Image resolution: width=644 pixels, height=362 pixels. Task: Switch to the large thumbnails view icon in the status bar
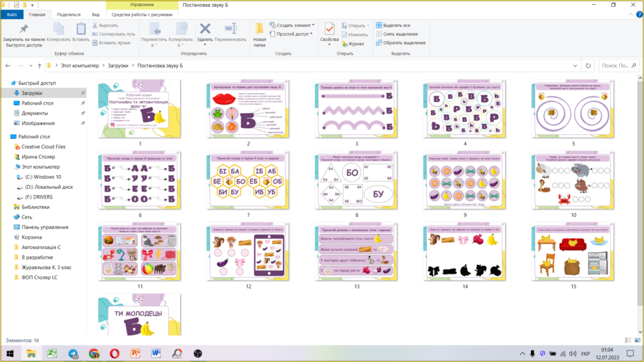[x=637, y=340]
